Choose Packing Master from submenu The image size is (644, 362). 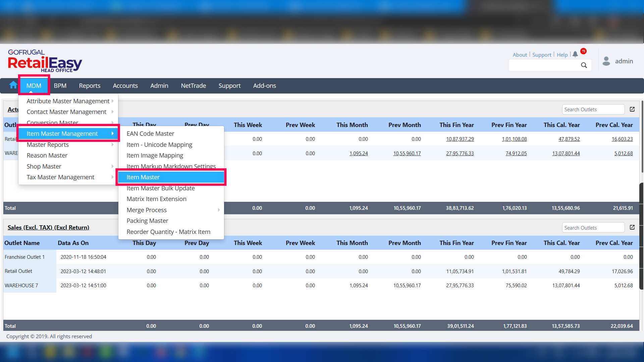(x=147, y=221)
